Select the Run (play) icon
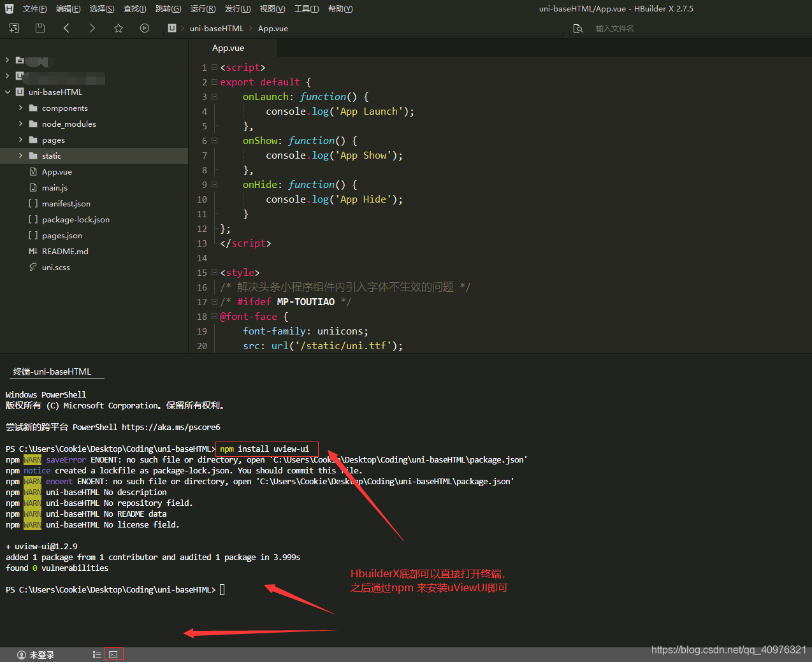 coord(145,28)
